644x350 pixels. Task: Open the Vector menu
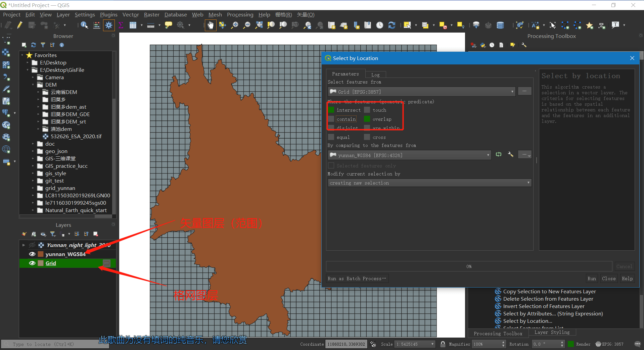pyautogui.click(x=131, y=15)
